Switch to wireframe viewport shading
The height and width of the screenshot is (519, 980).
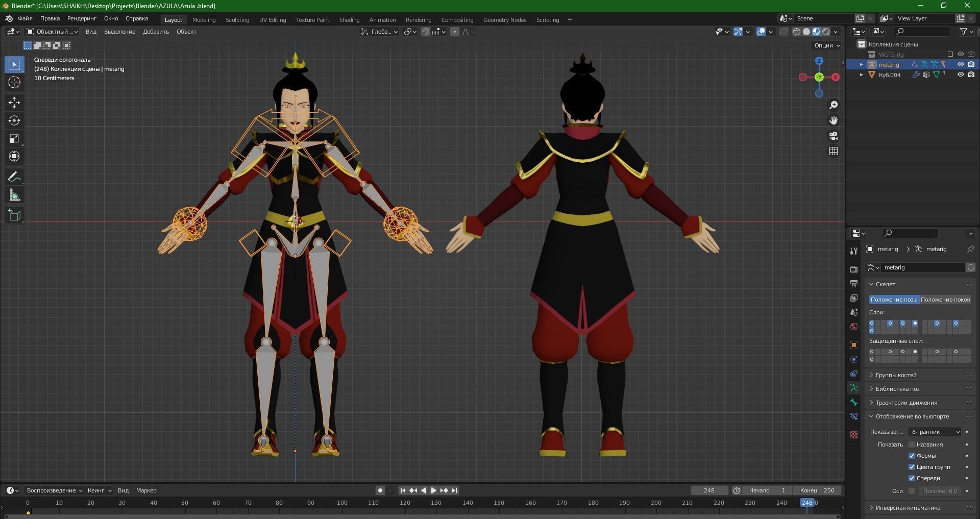tap(797, 32)
